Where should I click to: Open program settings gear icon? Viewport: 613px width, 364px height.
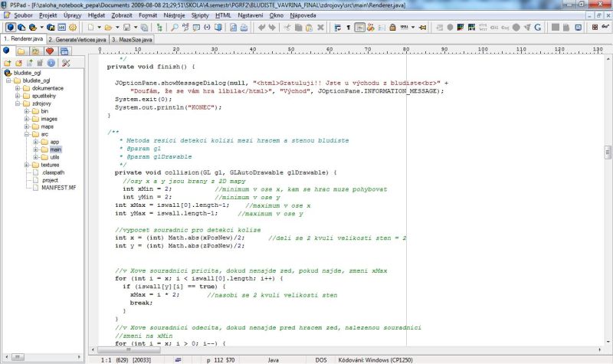(73, 28)
